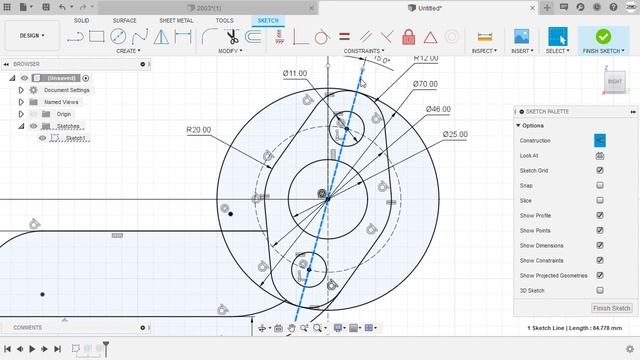Collapse the Options section in Sketch Palette
This screenshot has width=640, height=360.
tap(518, 125)
